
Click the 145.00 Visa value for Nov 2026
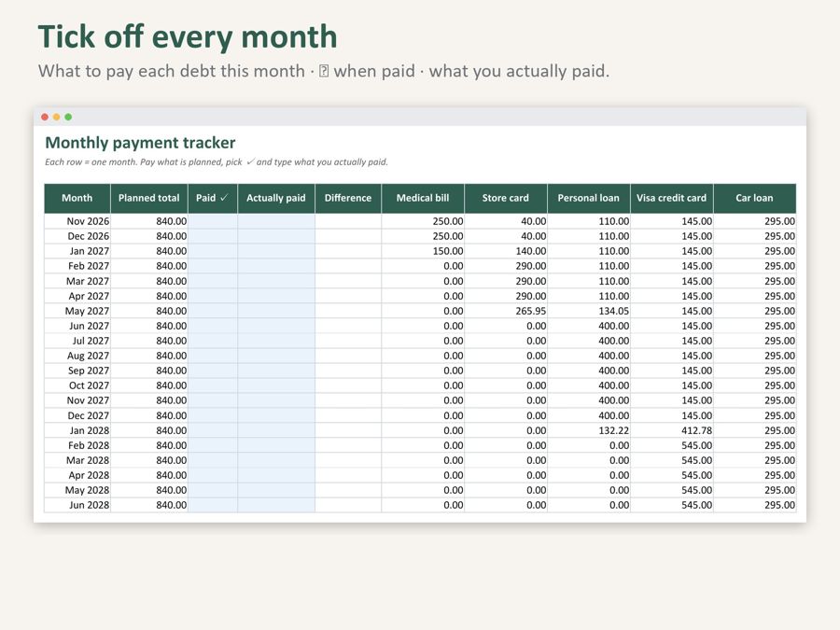[x=672, y=221]
